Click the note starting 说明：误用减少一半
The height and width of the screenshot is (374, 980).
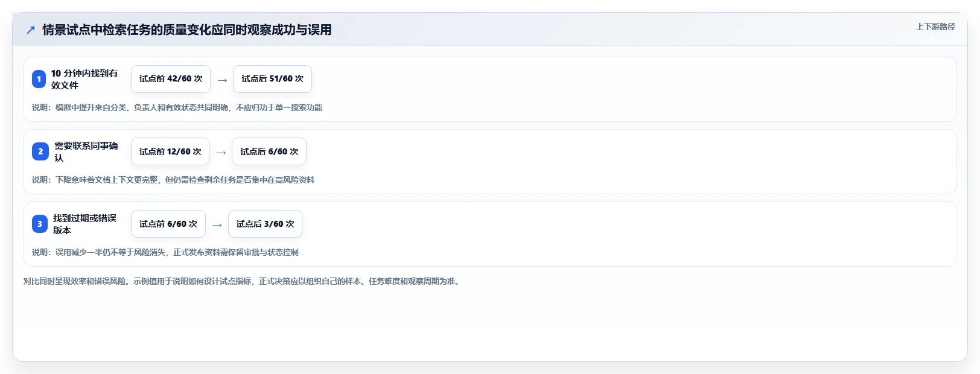pyautogui.click(x=165, y=252)
